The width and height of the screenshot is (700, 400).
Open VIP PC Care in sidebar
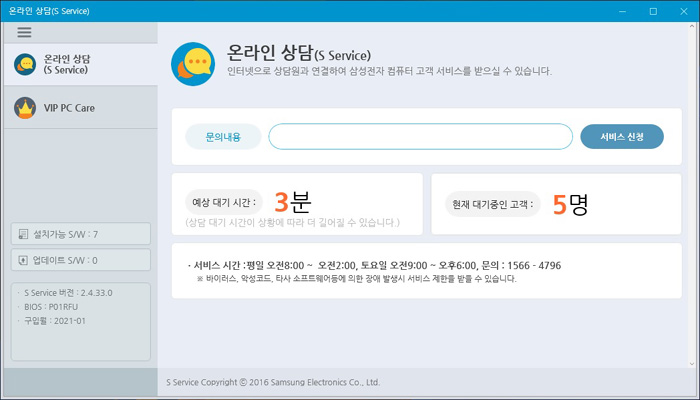(81, 108)
